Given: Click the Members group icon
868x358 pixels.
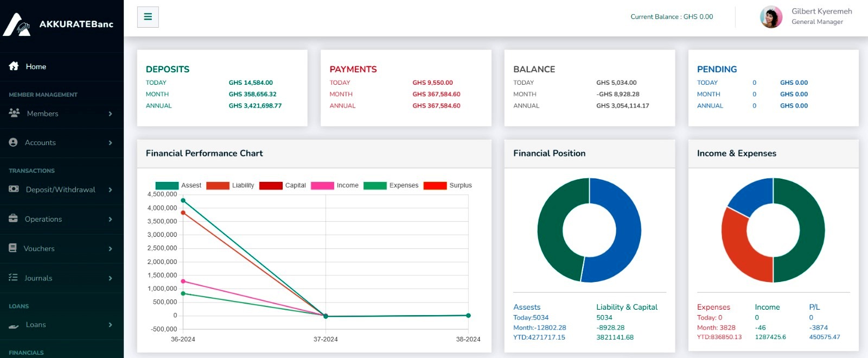Looking at the screenshot, I should click(x=14, y=113).
